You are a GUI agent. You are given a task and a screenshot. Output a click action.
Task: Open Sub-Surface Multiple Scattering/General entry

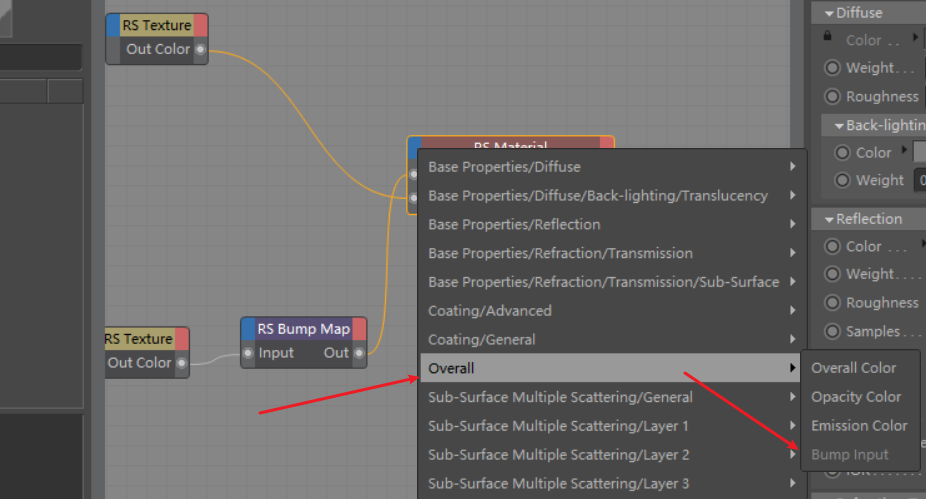611,397
